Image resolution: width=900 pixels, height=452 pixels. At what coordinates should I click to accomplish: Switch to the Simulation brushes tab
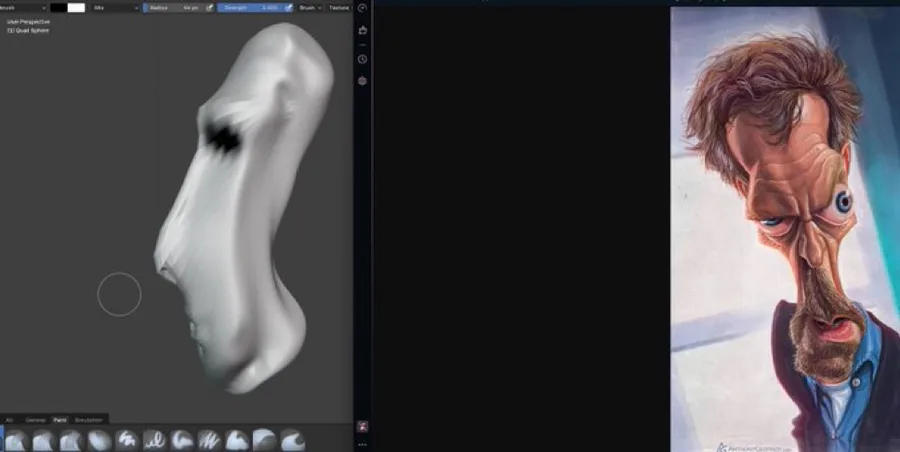pyautogui.click(x=88, y=420)
